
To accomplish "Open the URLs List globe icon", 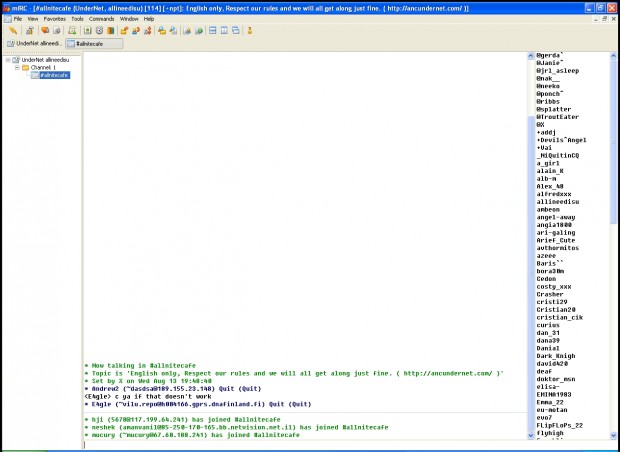I will click(x=199, y=30).
